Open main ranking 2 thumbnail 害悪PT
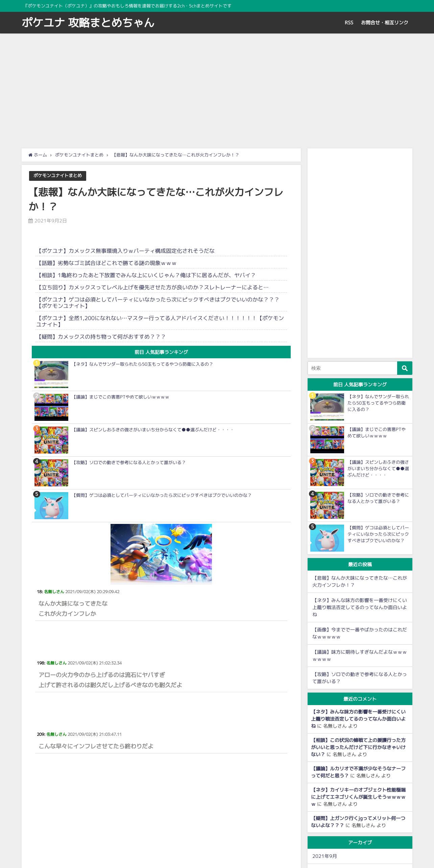This screenshot has width=434, height=868. click(51, 407)
